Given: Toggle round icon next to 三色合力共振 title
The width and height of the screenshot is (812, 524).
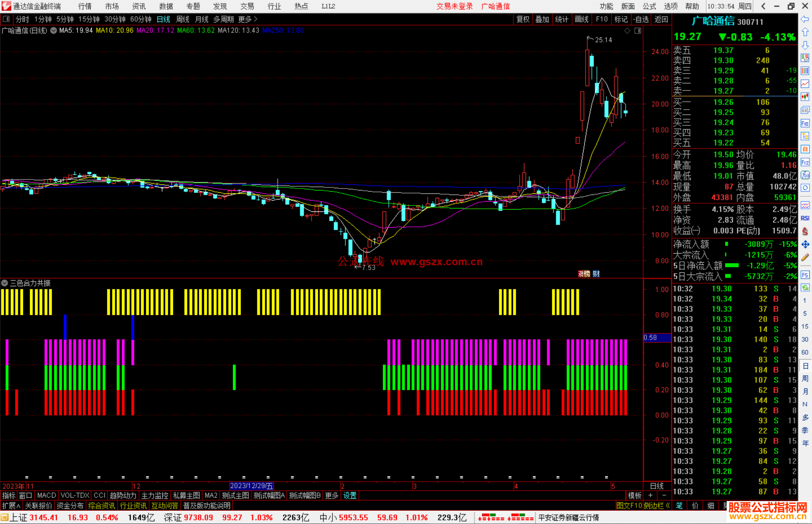Looking at the screenshot, I should pyautogui.click(x=5, y=283).
